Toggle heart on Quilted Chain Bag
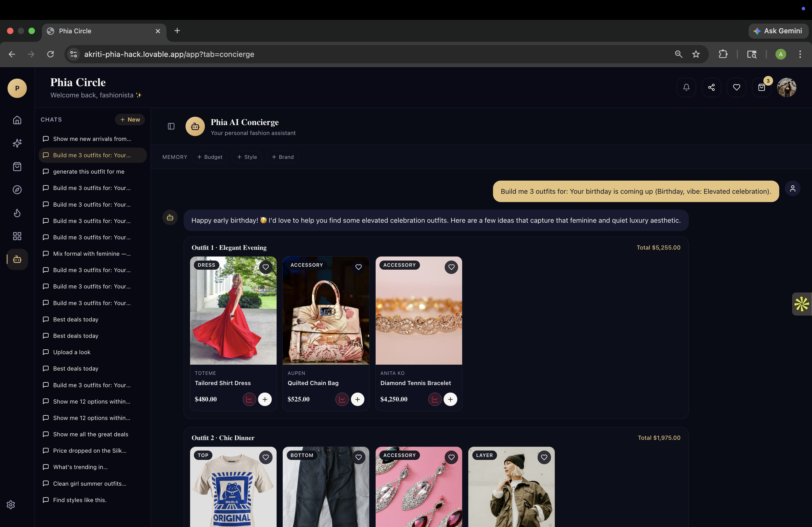Image resolution: width=812 pixels, height=527 pixels. (x=358, y=267)
